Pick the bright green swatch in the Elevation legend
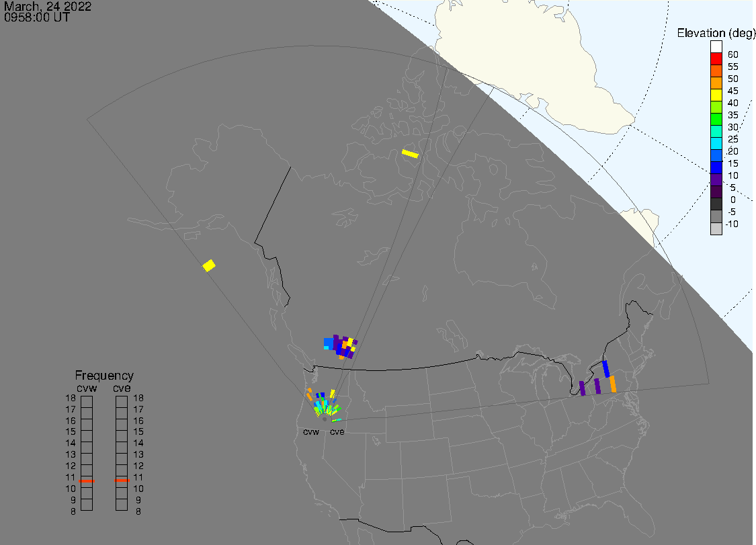The height and width of the screenshot is (545, 756). 716,120
